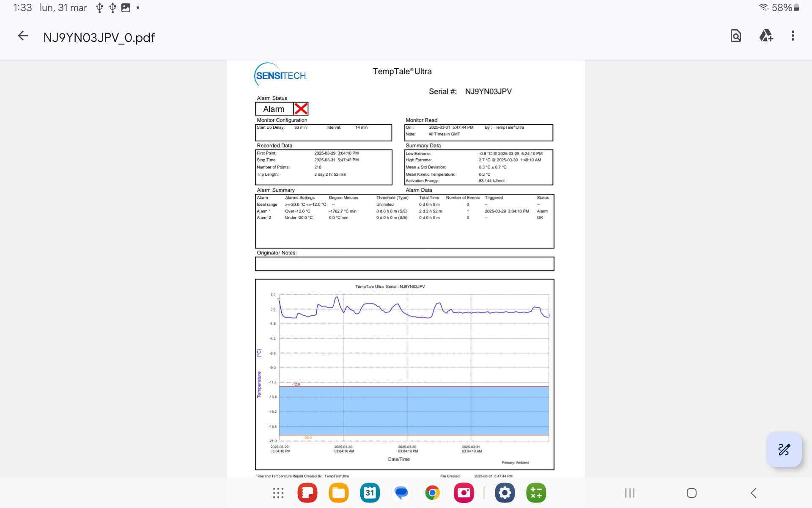Tap the Interval 14 min value
The height and width of the screenshot is (508, 812).
coord(361,127)
